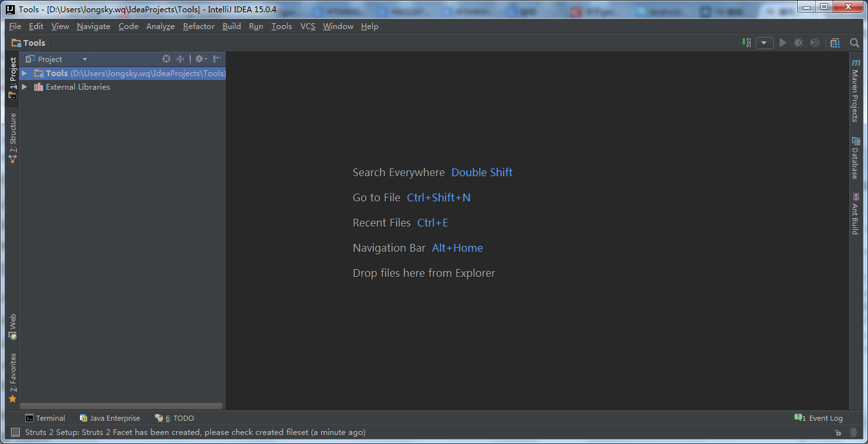Click the Double Shift shortcut hint text
868x444 pixels.
482,172
